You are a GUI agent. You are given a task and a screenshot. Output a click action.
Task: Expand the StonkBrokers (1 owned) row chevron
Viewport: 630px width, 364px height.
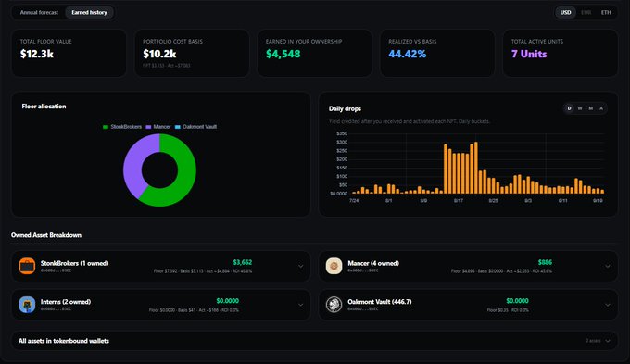coord(301,266)
